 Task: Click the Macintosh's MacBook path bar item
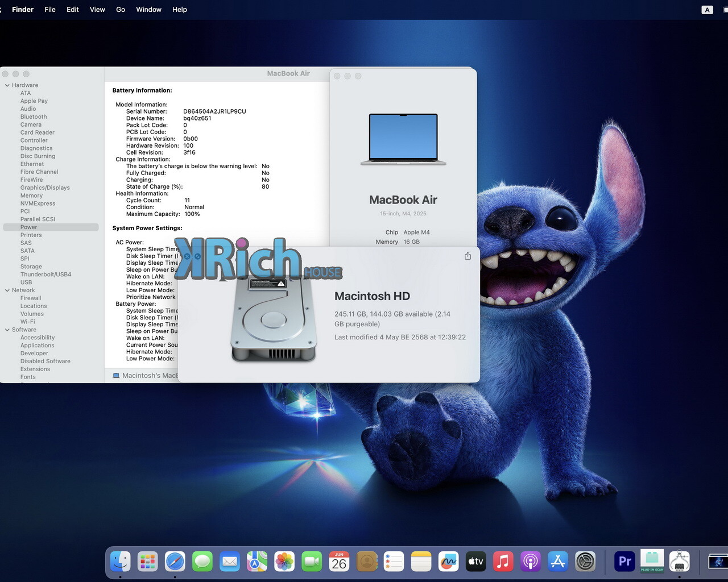pos(146,376)
